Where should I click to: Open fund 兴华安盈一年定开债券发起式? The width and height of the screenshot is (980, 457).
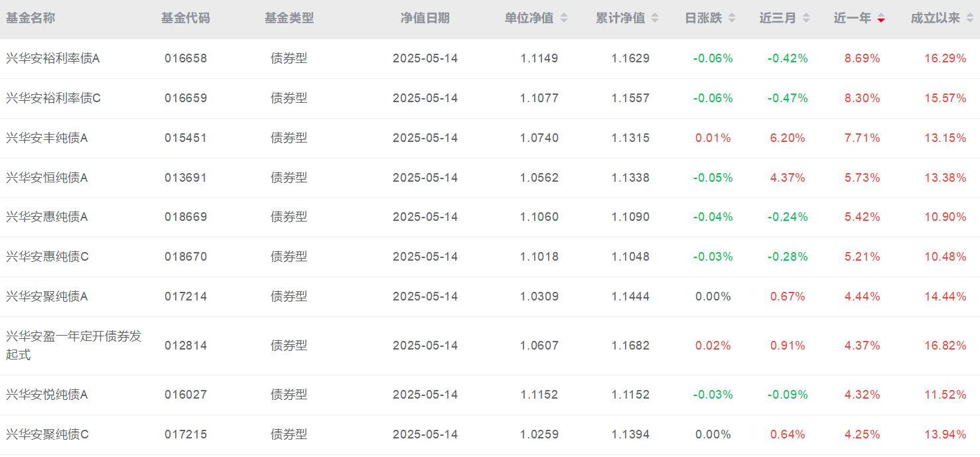(x=74, y=346)
